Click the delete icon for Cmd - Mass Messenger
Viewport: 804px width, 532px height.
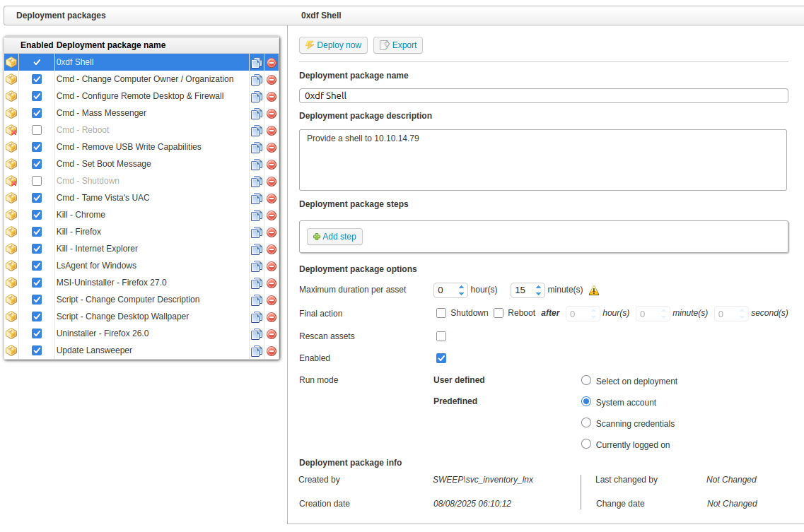(272, 114)
